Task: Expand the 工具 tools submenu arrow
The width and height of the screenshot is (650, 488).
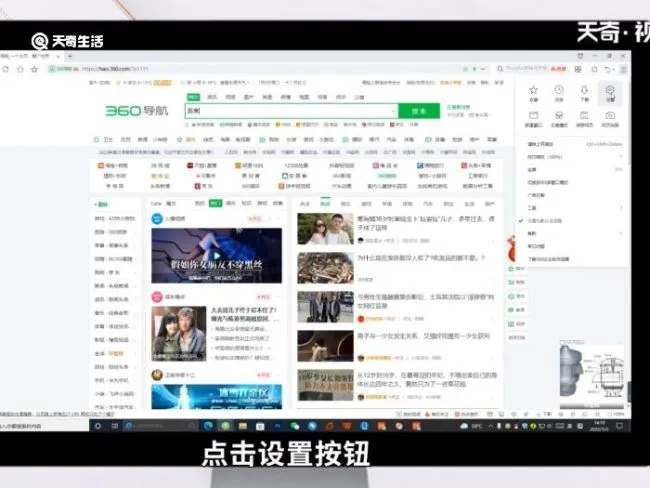Action: tap(621, 207)
